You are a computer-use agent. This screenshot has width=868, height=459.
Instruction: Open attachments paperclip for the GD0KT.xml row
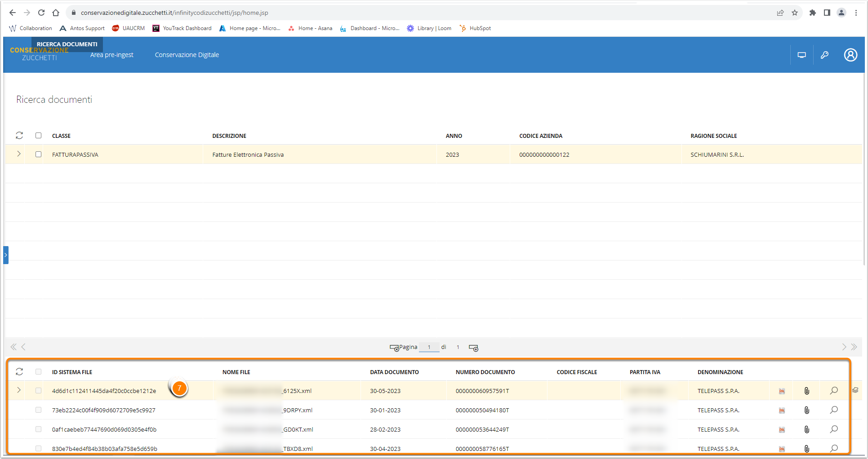click(x=807, y=429)
